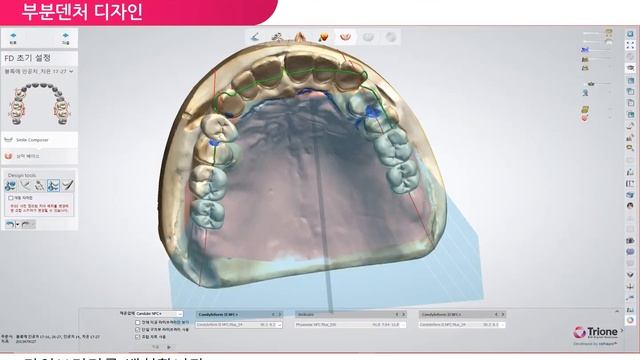640x360 pixels.
Task: Open the middle PhysioStar NFC mould dropdown
Action: coord(351,325)
